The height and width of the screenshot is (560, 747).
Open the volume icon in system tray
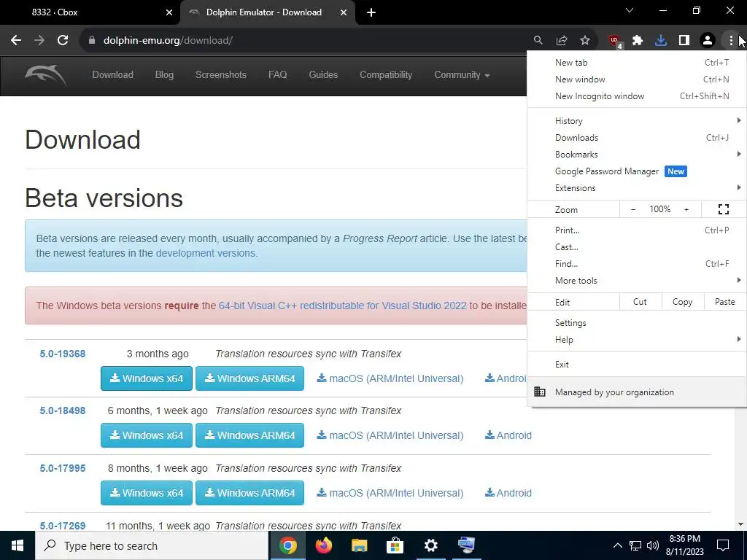[x=653, y=545]
